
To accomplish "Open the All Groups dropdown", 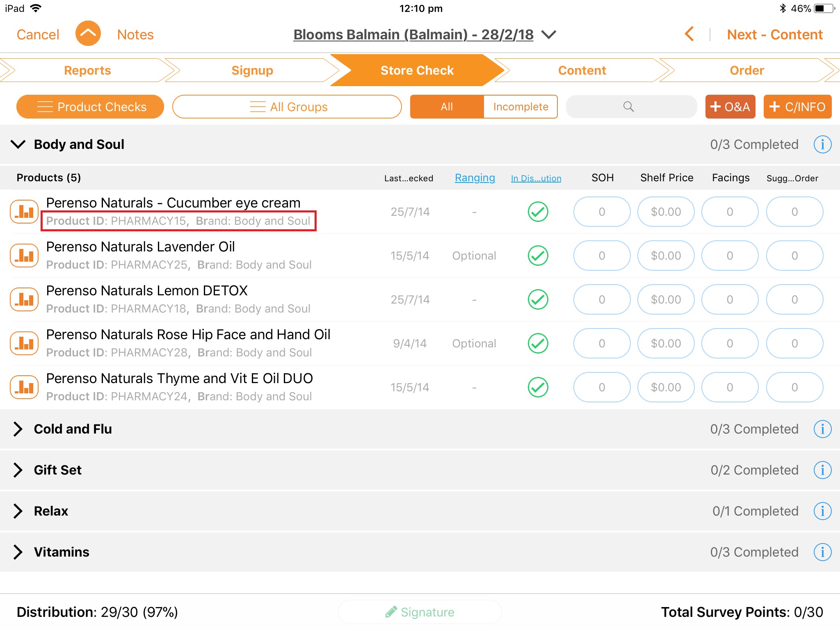I will (x=287, y=107).
